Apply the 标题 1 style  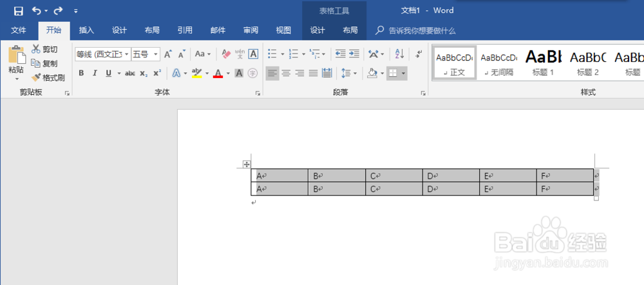[x=543, y=63]
